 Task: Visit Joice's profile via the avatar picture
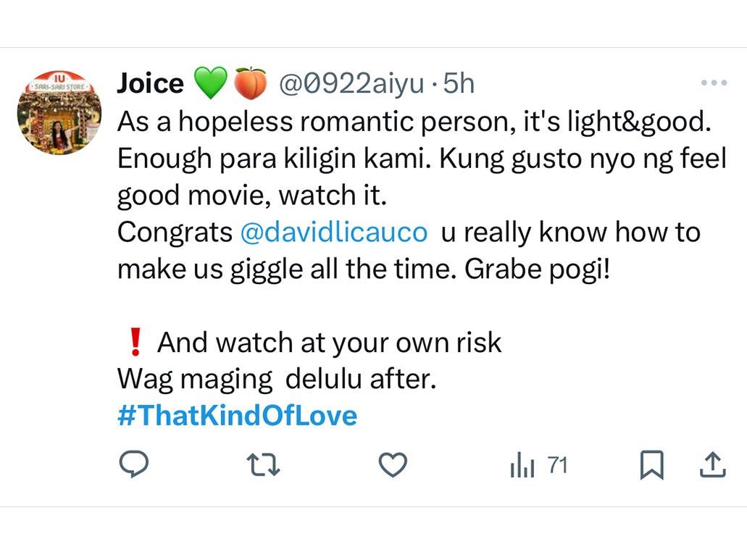(x=61, y=109)
